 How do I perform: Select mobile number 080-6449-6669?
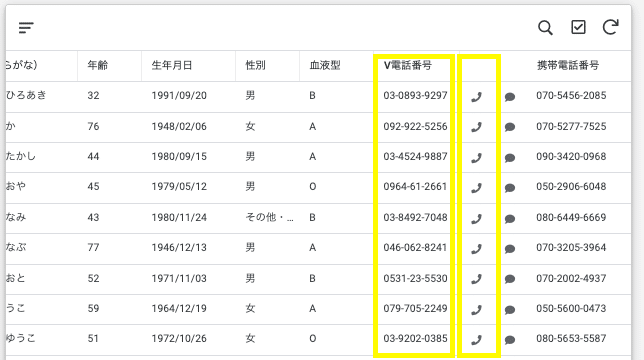point(571,217)
